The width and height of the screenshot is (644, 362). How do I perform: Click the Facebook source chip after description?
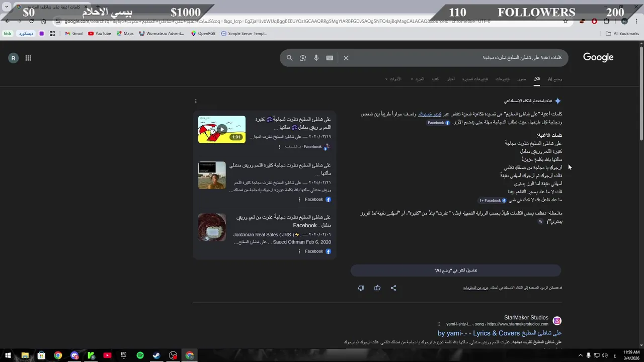[438, 123]
